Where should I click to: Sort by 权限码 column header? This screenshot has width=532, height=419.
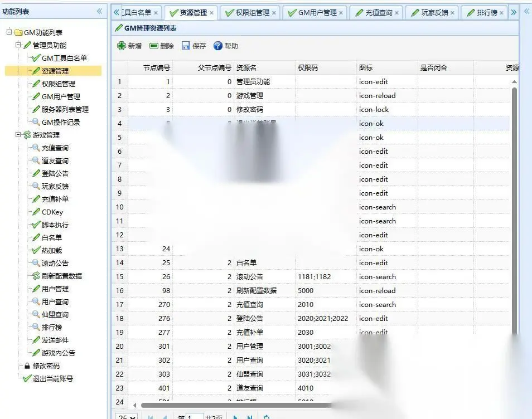click(326, 68)
